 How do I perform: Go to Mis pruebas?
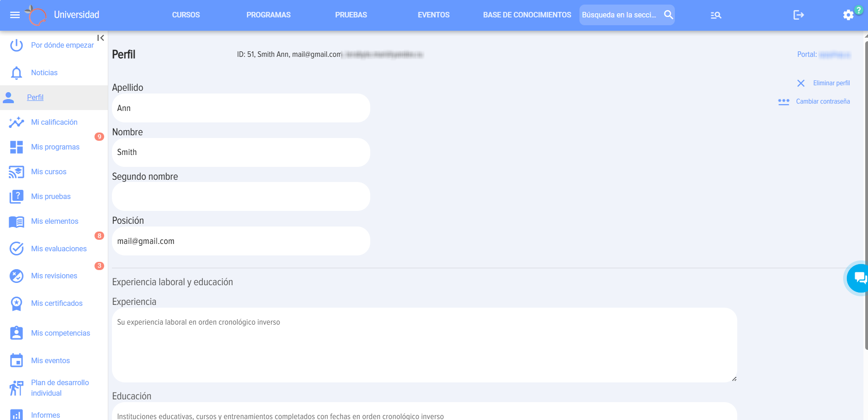click(x=51, y=197)
